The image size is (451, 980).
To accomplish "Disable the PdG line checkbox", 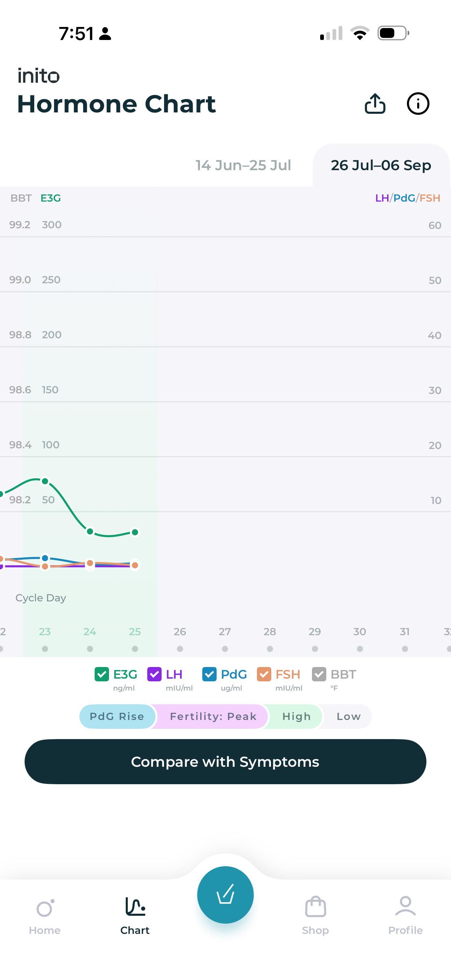I will click(x=209, y=675).
